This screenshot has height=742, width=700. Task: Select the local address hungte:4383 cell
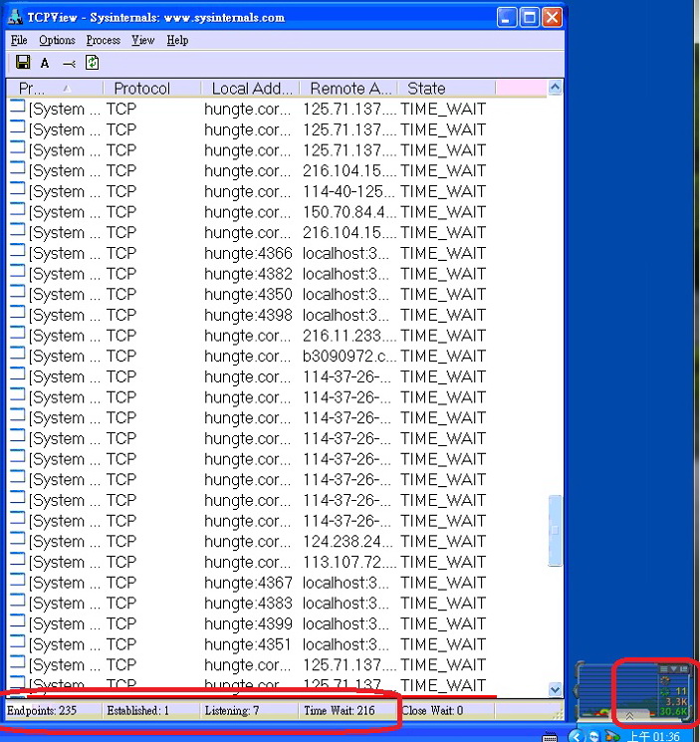[x=248, y=603]
